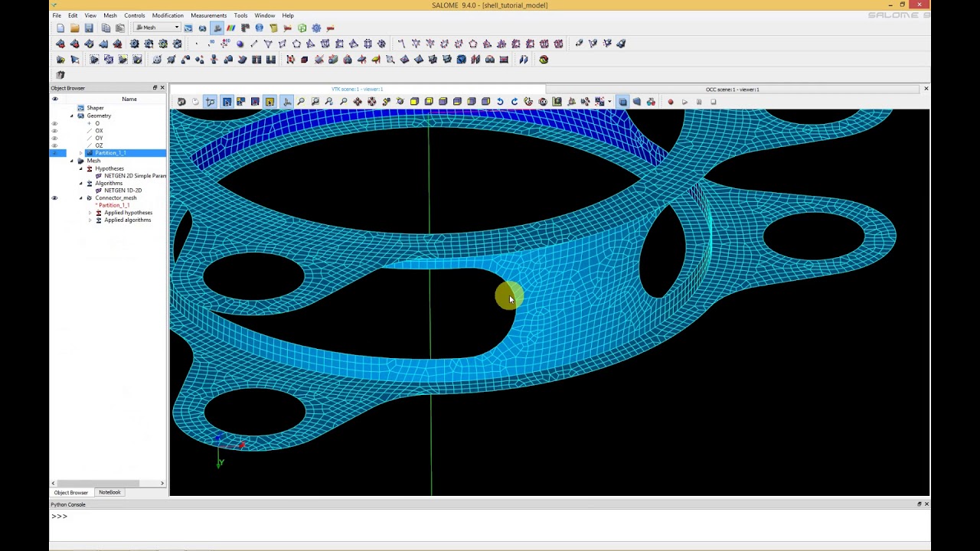Click the Fit All icon in viewer
The width and height of the screenshot is (980, 551).
coord(301,102)
